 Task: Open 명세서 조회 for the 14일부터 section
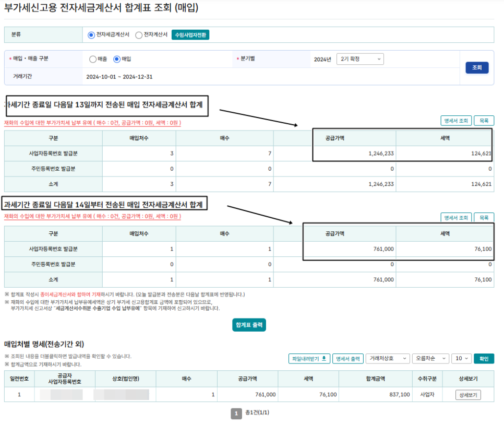[456, 217]
